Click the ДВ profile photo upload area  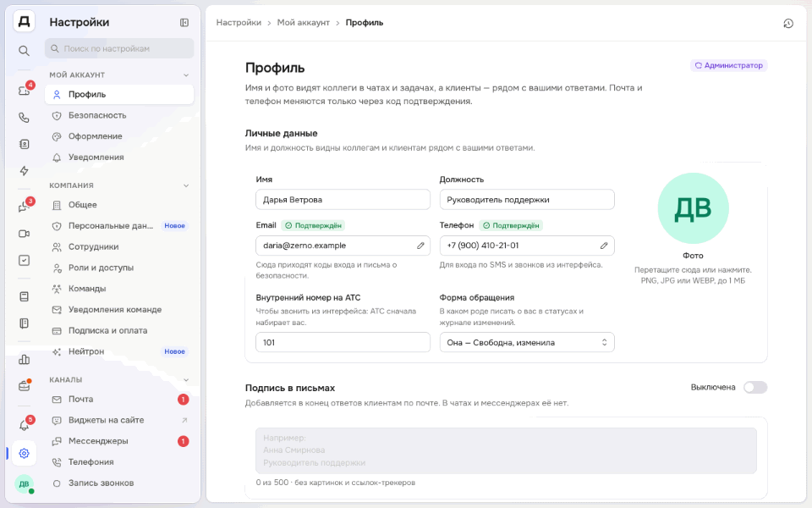pos(693,208)
